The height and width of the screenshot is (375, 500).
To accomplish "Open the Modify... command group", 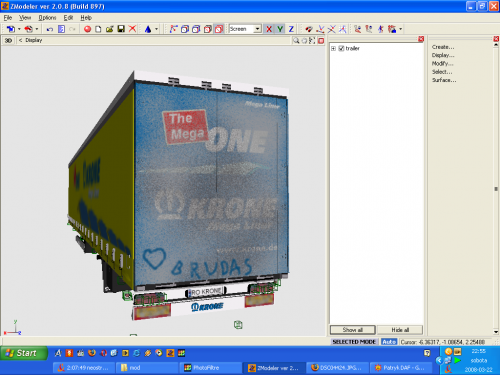I will (x=443, y=63).
